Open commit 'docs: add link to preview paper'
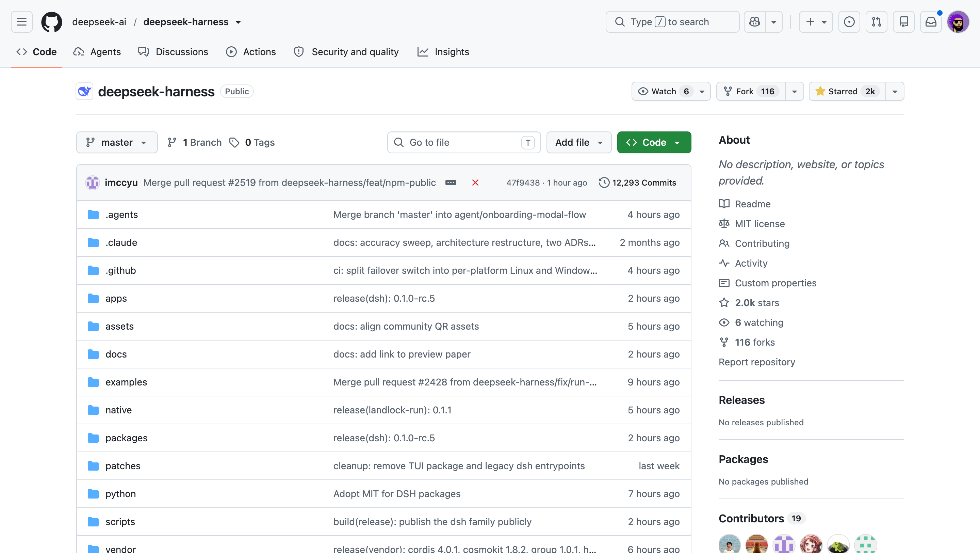The width and height of the screenshot is (980, 553). click(402, 354)
